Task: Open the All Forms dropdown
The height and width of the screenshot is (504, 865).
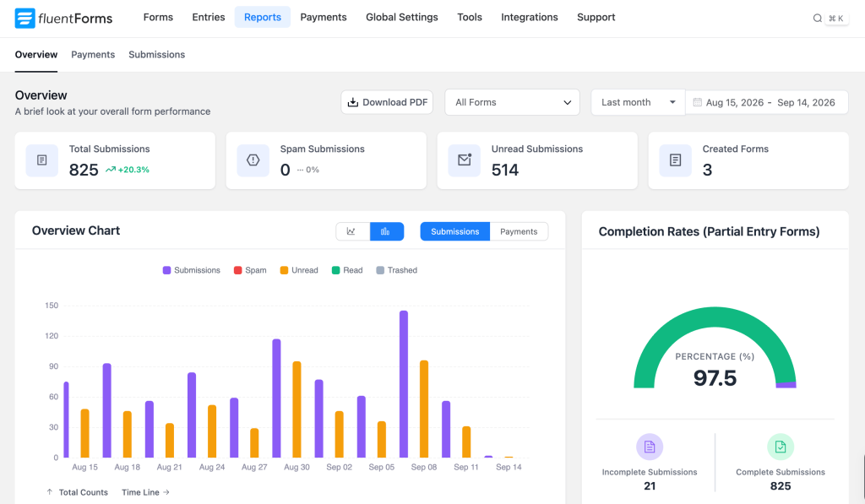Action: coord(512,102)
